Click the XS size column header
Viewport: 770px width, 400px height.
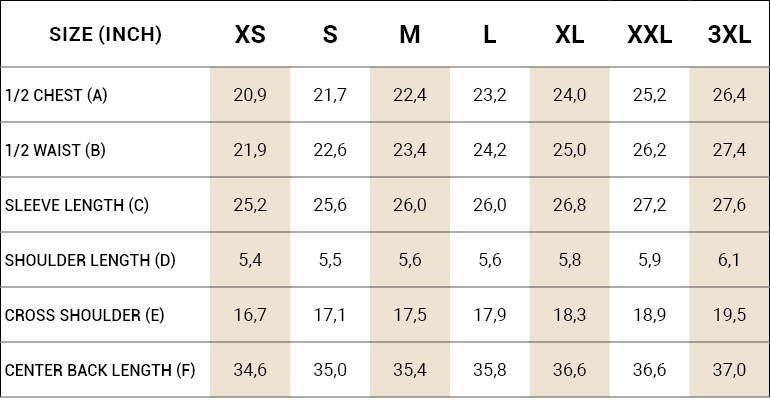click(x=250, y=35)
